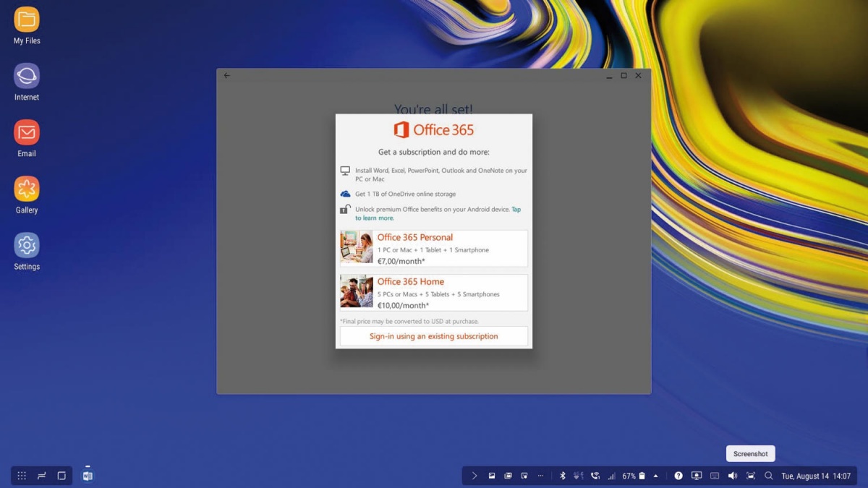Select the Office 365 Personal plan
This screenshot has height=488, width=868.
tap(434, 249)
